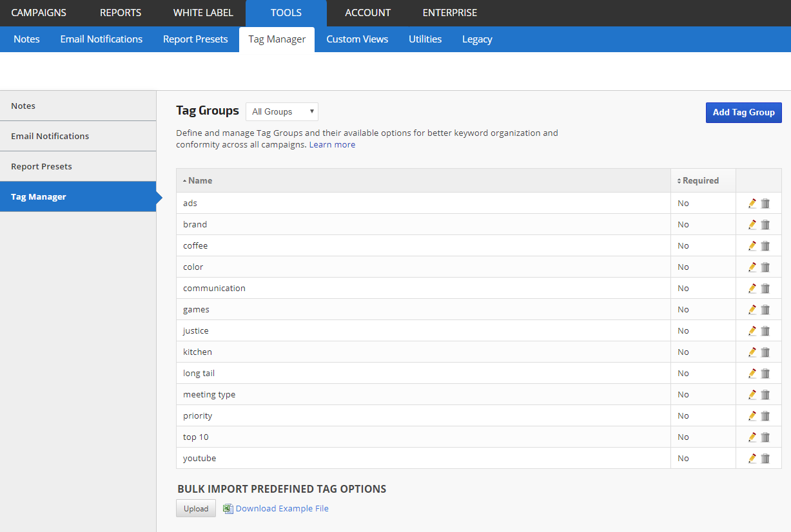Edit the top 10 tag group
Image resolution: width=791 pixels, height=532 pixels.
[752, 437]
